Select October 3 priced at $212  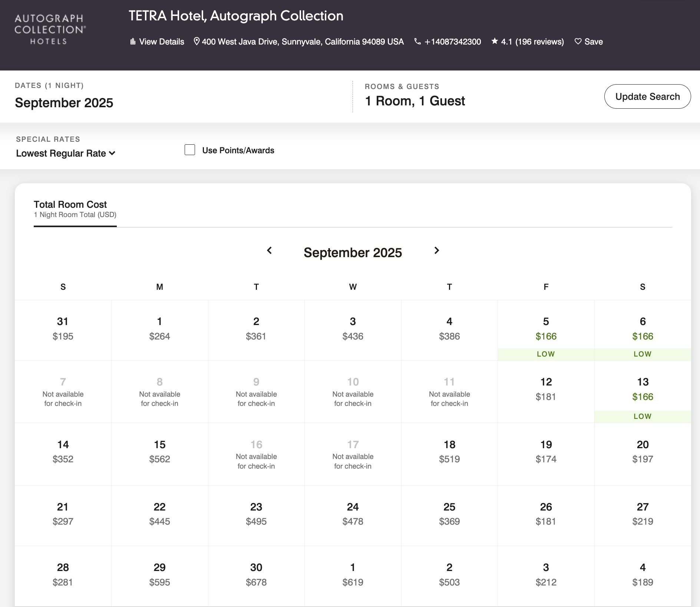pyautogui.click(x=546, y=576)
